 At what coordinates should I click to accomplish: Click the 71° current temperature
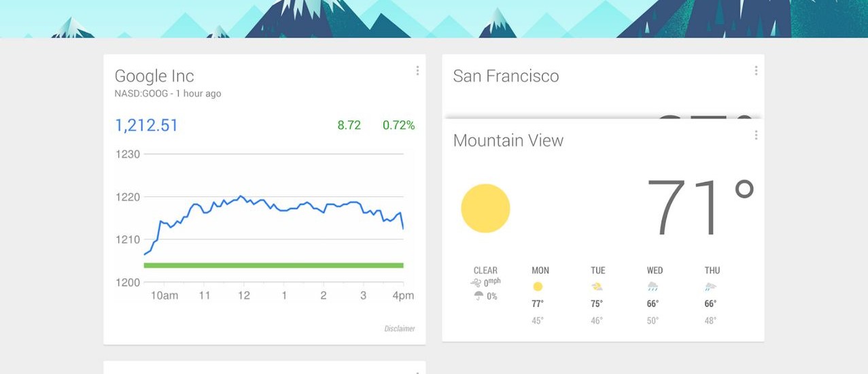click(x=700, y=207)
